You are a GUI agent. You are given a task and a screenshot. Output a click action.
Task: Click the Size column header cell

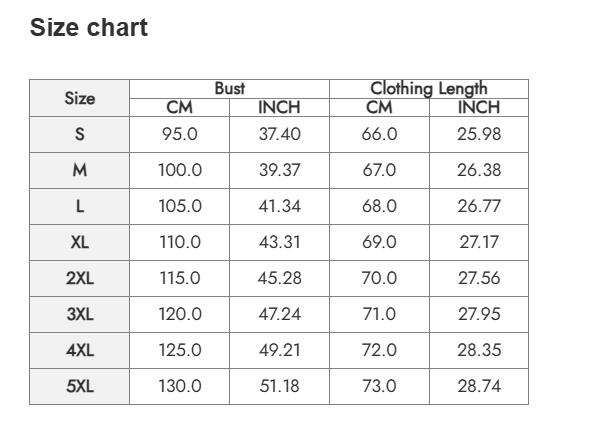coord(80,98)
